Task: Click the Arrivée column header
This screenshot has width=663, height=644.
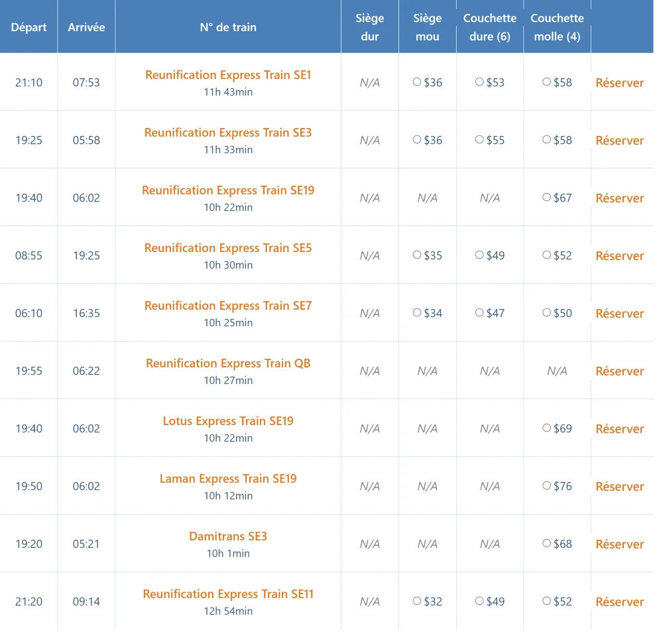Action: point(86,27)
